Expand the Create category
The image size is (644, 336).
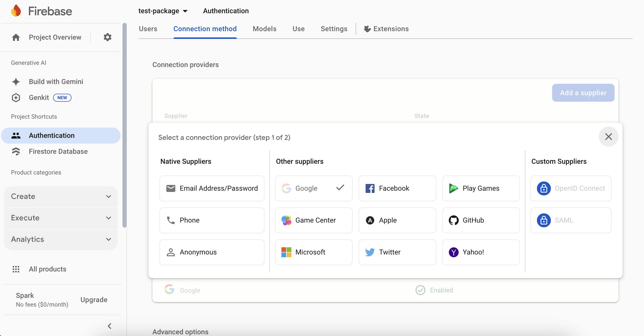coord(61,196)
